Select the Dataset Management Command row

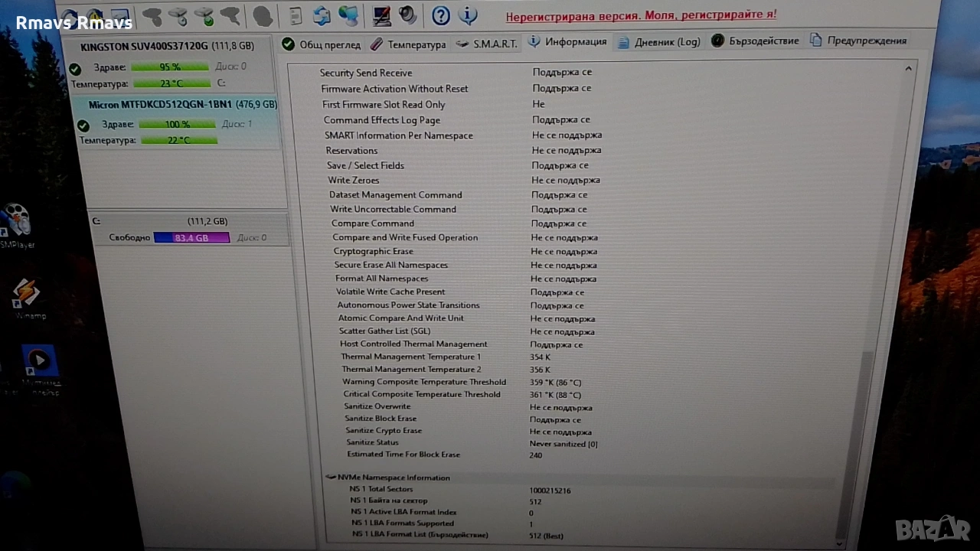459,194
